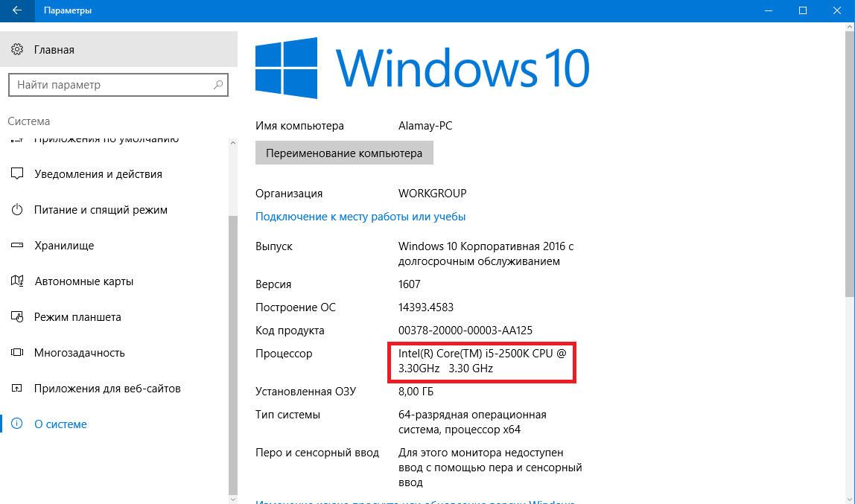The height and width of the screenshot is (504, 855).
Task: Maximize the Параметры window
Action: tap(803, 10)
